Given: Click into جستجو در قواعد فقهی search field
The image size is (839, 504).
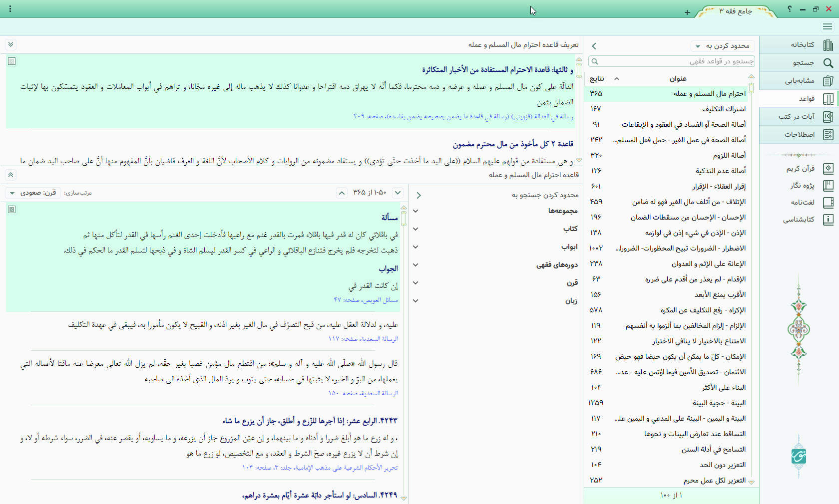Looking at the screenshot, I should tap(672, 61).
